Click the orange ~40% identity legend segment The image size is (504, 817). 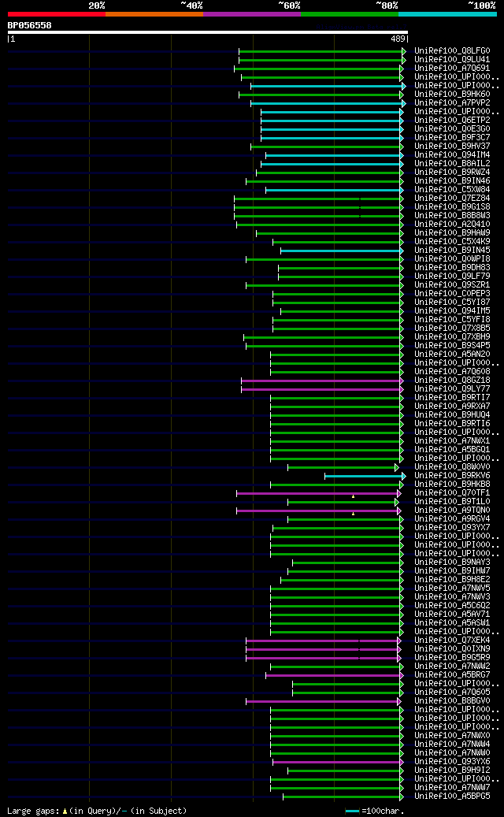click(x=154, y=14)
